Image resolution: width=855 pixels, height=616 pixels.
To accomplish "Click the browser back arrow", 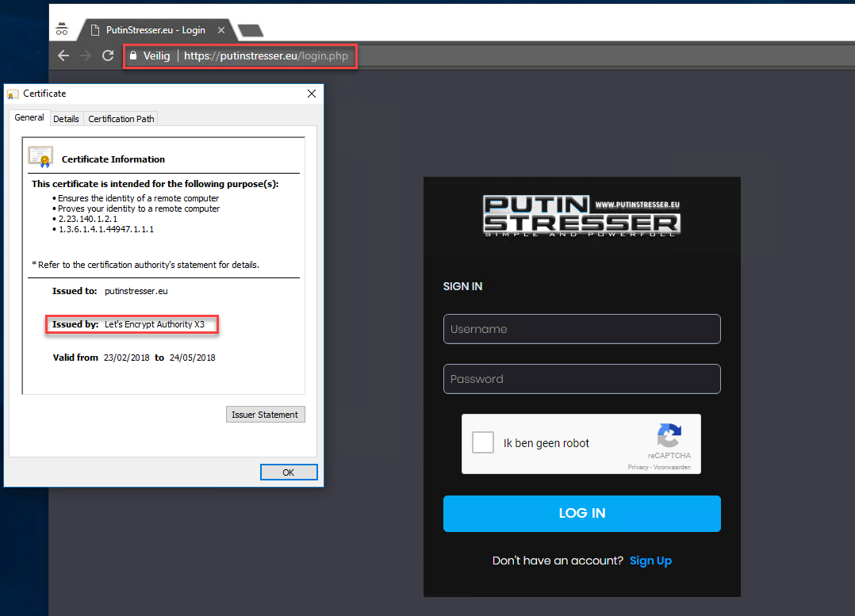I will (x=63, y=55).
